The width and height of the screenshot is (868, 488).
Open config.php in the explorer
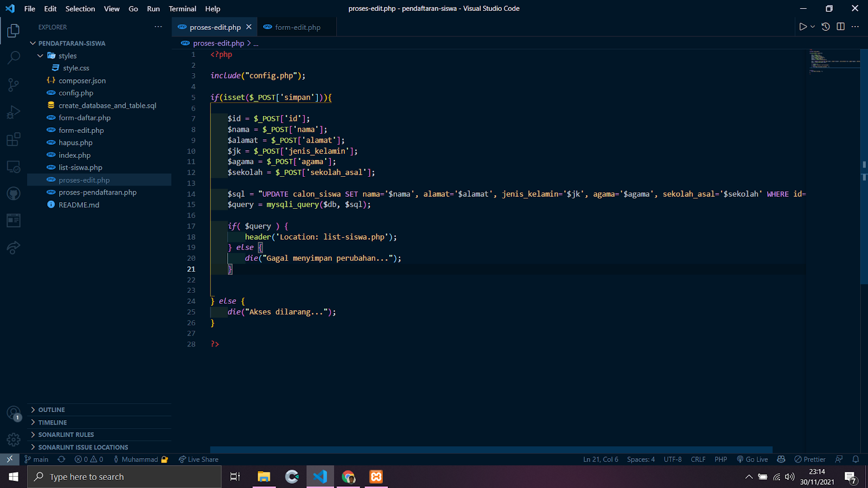click(x=99, y=93)
